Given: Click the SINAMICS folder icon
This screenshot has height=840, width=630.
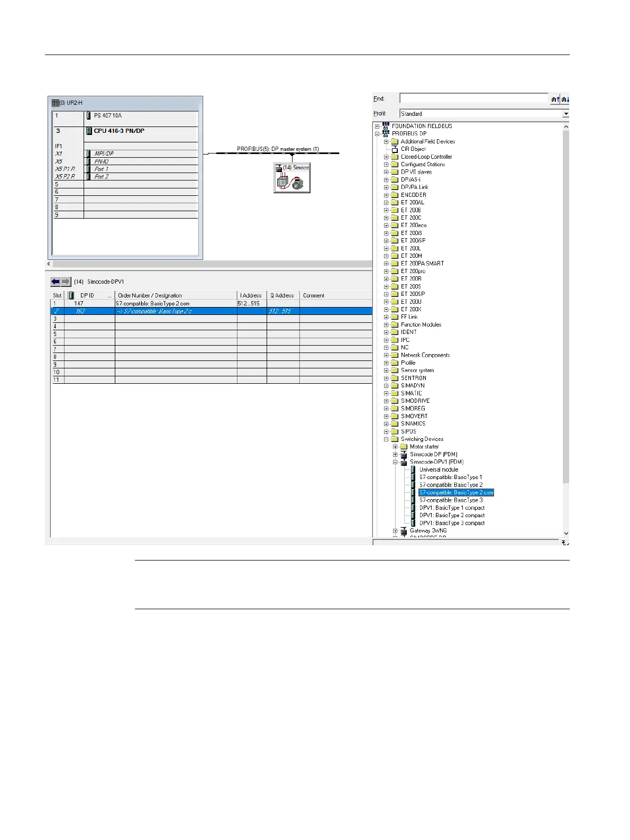Looking at the screenshot, I should (395, 423).
